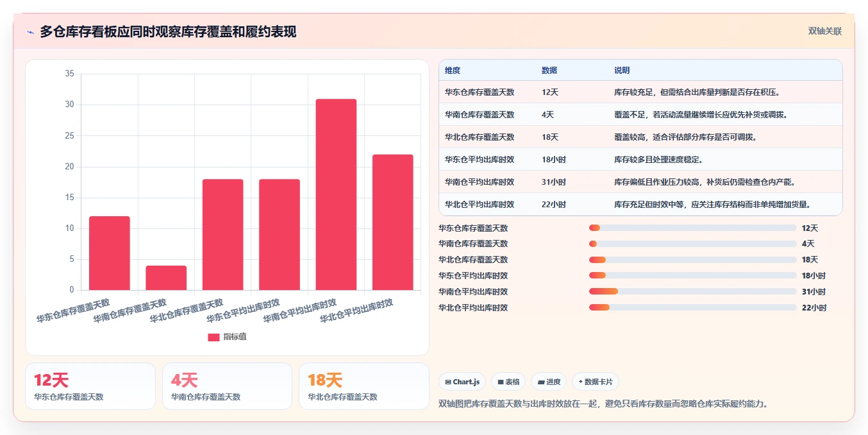Click the 4天 table cell
Image resolution: width=868 pixels, height=435 pixels.
click(x=548, y=115)
